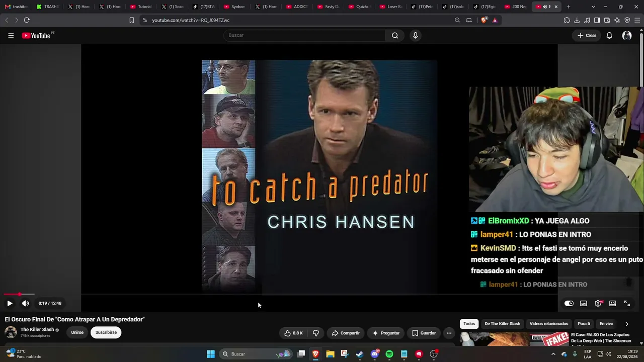Image resolution: width=644 pixels, height=362 pixels.
Task: Go to YouTube home via logo
Action: pyautogui.click(x=37, y=36)
